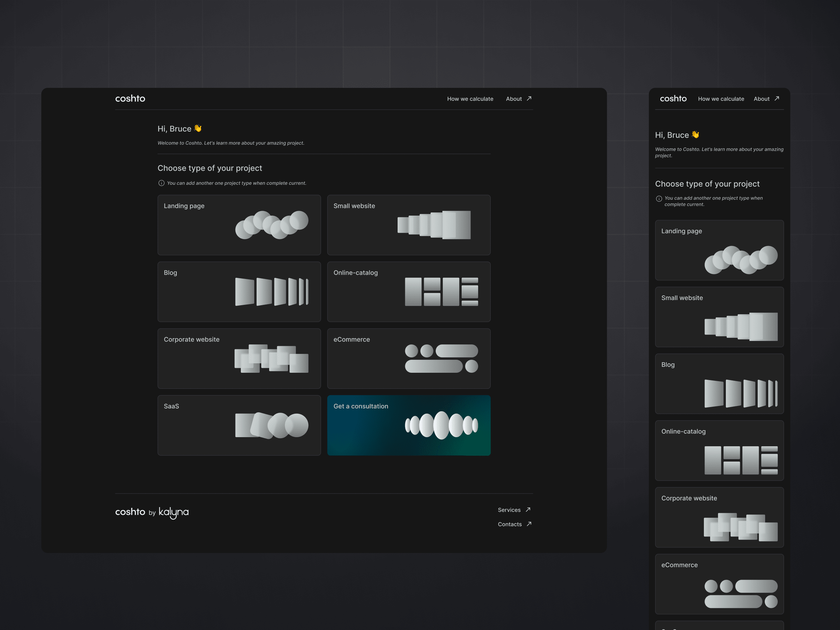Click the grid illustration on mobile Online-catalog card
Screen dimensions: 840x630
pyautogui.click(x=741, y=460)
